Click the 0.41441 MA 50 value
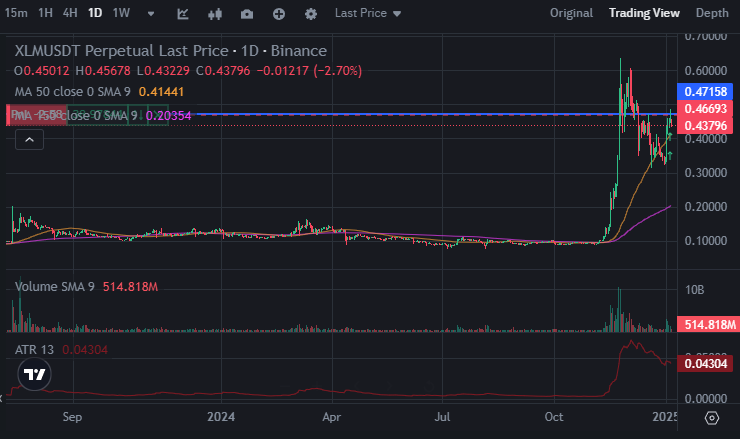 click(x=161, y=92)
